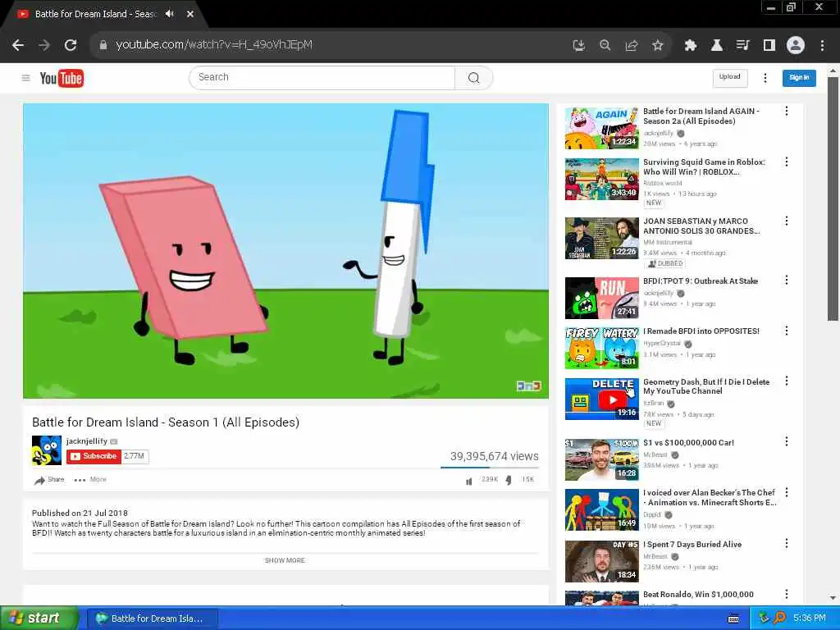Open Battle for Dream Island AGAIN thumbnail
The width and height of the screenshot is (840, 630).
coord(601,128)
